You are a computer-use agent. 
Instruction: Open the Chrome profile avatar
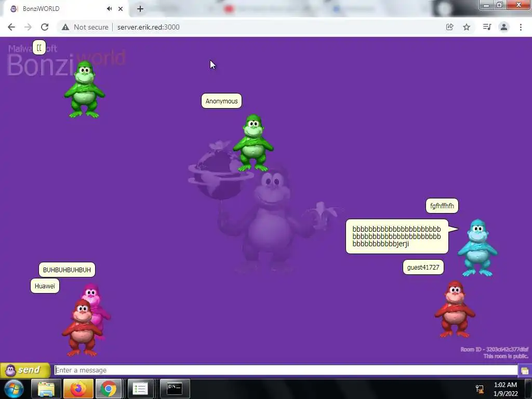pos(504,27)
